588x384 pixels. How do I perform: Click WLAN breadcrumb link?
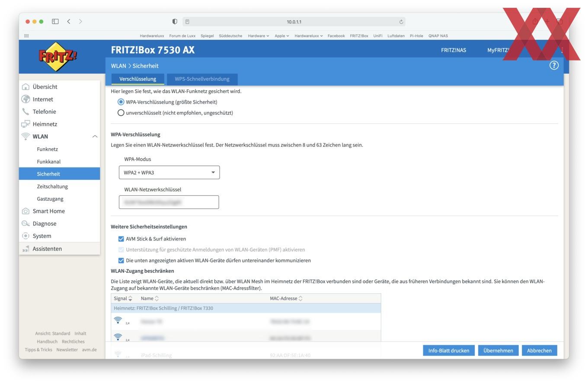pyautogui.click(x=118, y=66)
